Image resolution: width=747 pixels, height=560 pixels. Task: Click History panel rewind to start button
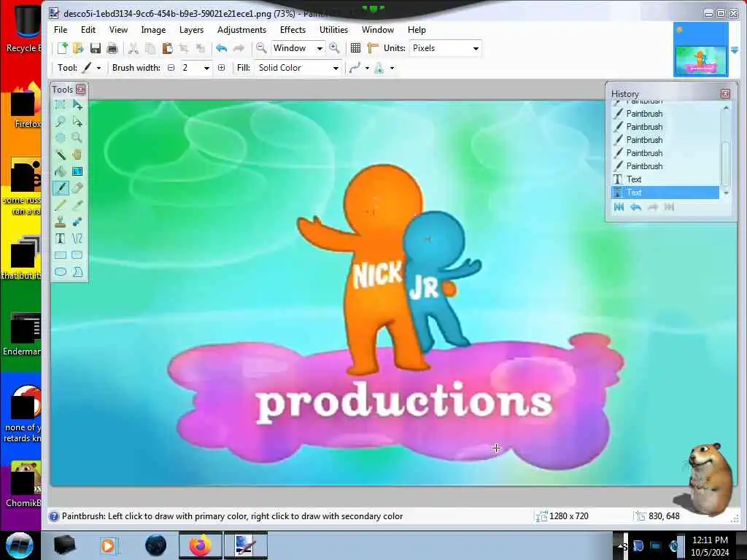pos(619,207)
